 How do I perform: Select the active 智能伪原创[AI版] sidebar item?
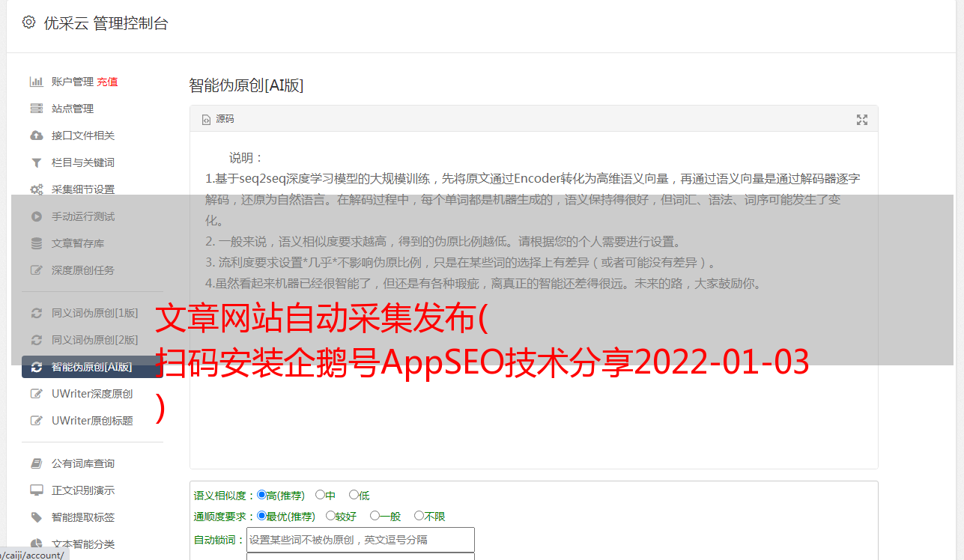point(92,367)
